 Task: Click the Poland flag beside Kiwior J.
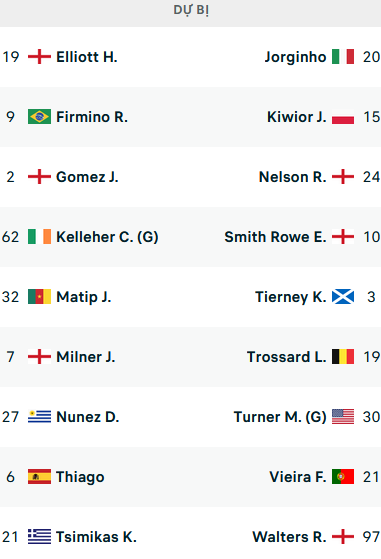(x=343, y=117)
